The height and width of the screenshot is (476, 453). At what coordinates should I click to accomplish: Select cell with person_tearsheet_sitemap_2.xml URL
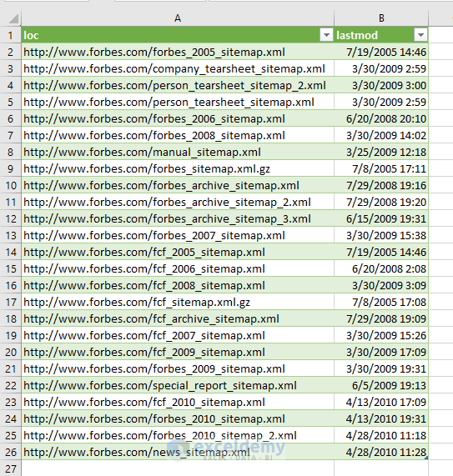178,85
